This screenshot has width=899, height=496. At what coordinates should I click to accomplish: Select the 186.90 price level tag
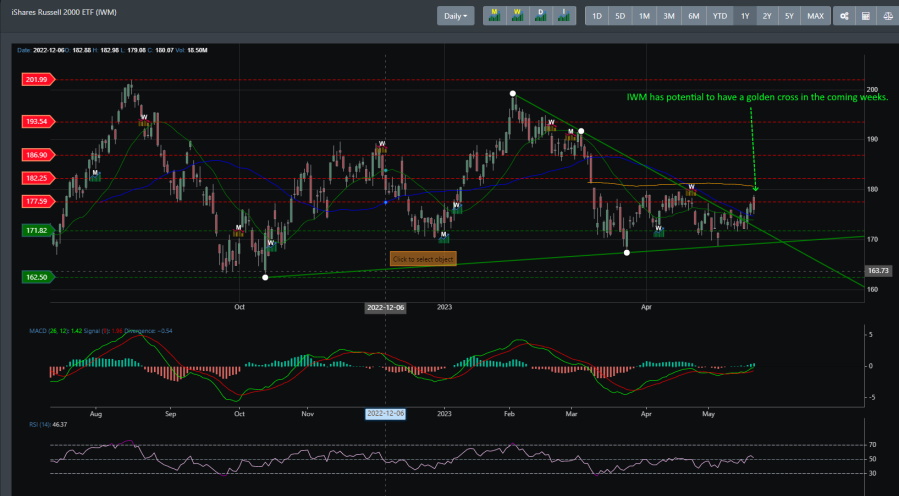pyautogui.click(x=37, y=155)
